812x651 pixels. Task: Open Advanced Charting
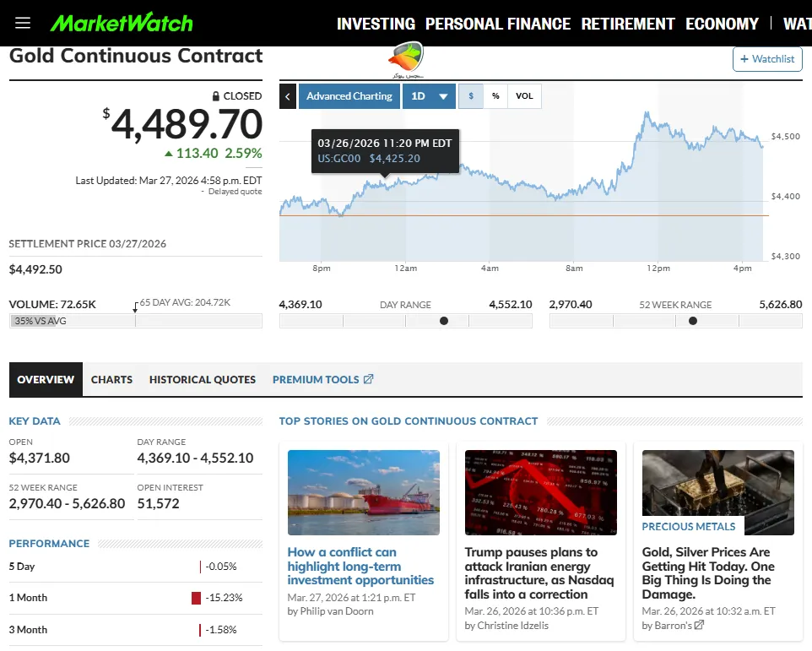(x=349, y=96)
